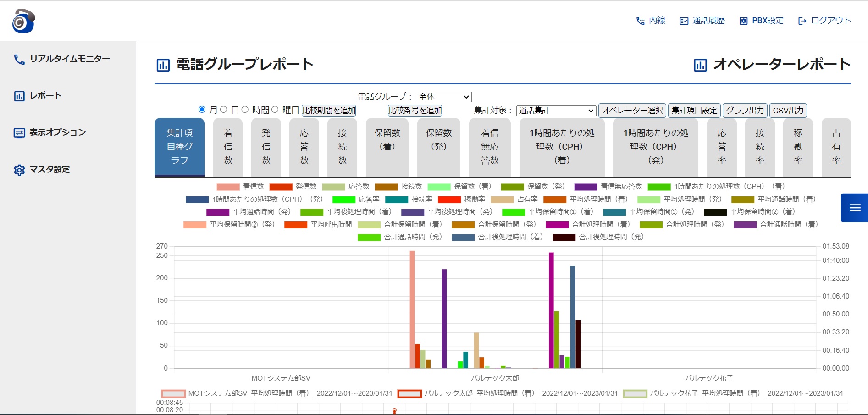Click the headset logo icon

23,21
